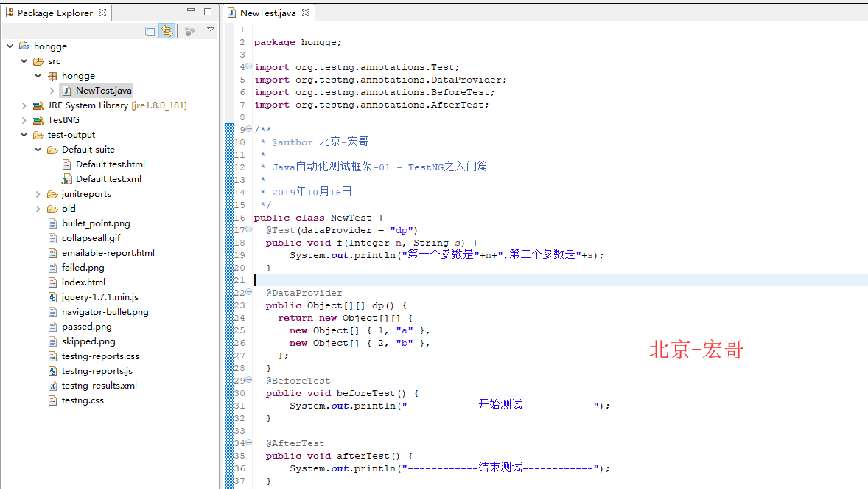The width and height of the screenshot is (868, 489).
Task: Place cursor on @DataProvider annotation
Action: [304, 293]
